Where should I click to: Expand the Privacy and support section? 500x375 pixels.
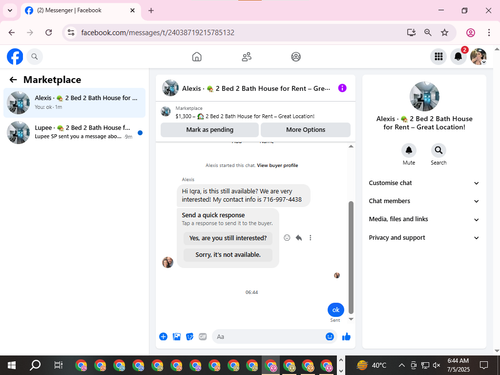[x=424, y=238]
